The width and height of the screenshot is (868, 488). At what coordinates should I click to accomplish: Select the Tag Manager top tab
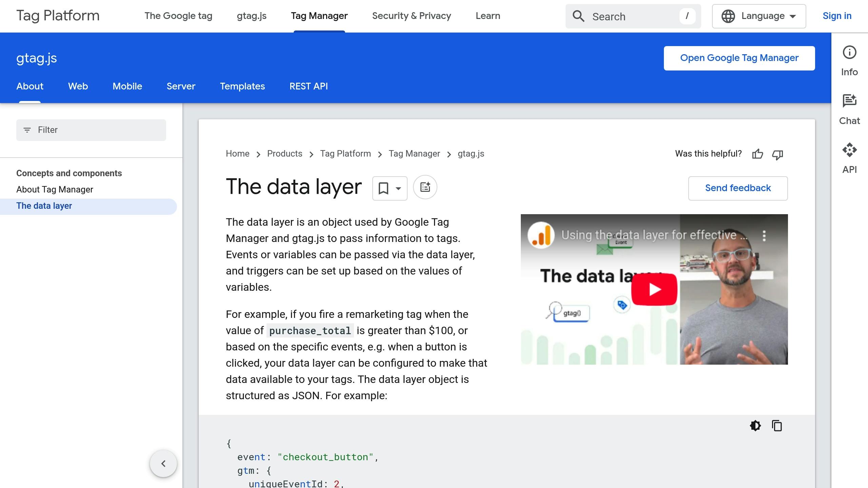(x=319, y=16)
